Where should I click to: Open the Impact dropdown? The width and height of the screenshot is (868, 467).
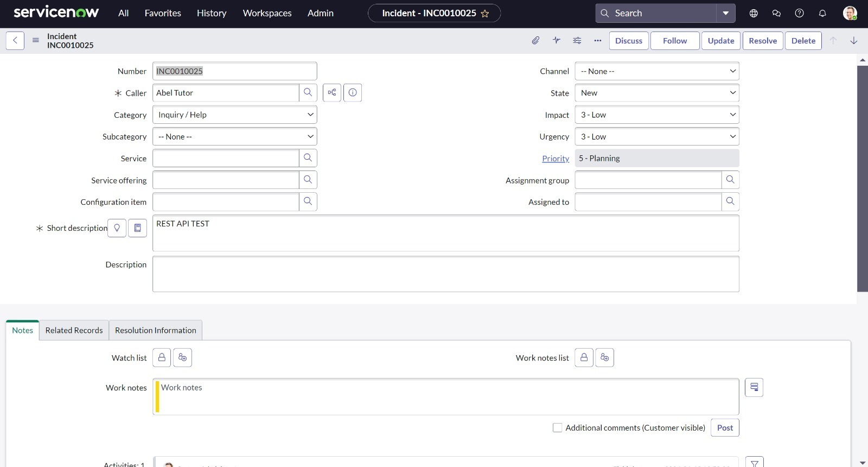coord(657,115)
